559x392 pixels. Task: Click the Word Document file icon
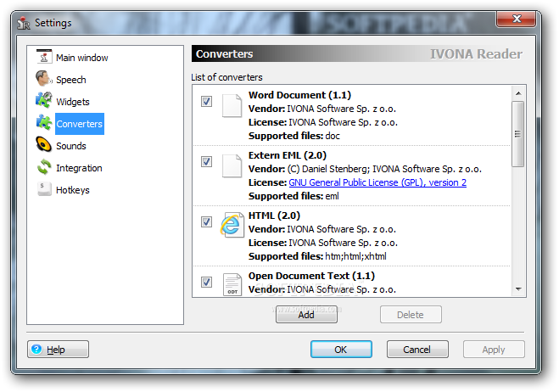tap(232, 106)
